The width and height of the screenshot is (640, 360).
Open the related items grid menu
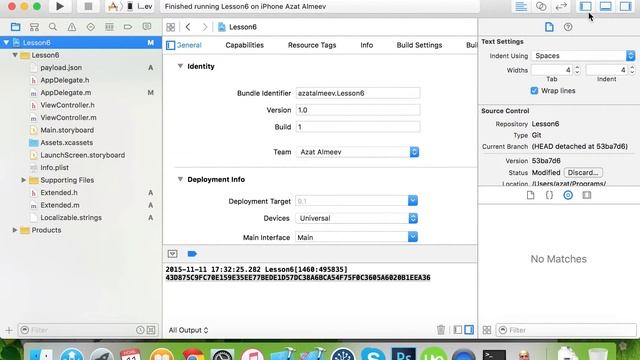[171, 27]
